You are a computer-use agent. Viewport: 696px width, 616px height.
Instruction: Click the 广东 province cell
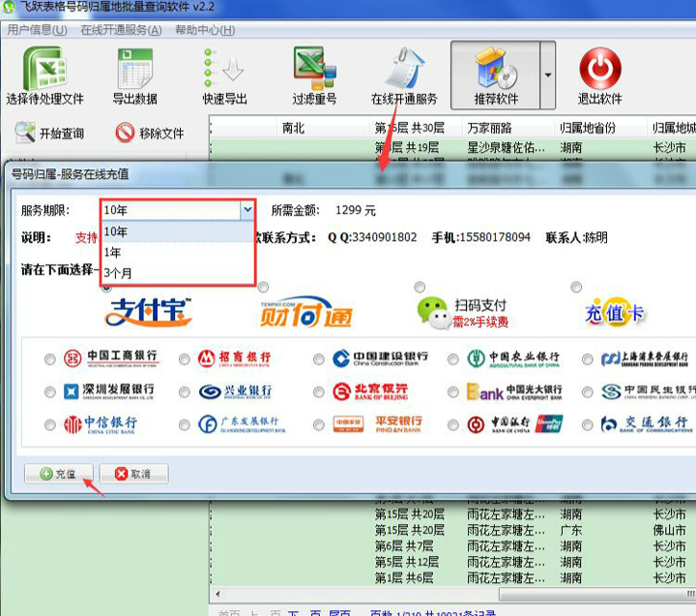(x=571, y=530)
